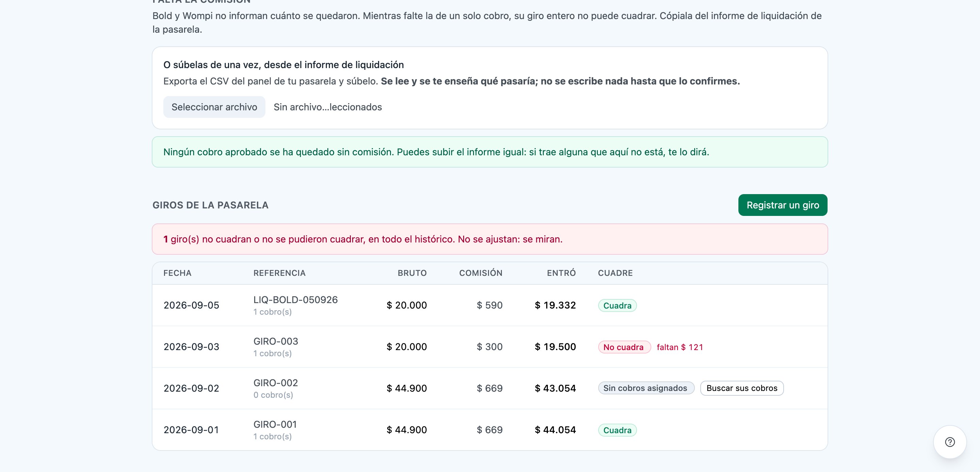The width and height of the screenshot is (980, 472).
Task: Open the help question-mark bubble
Action: point(950,442)
